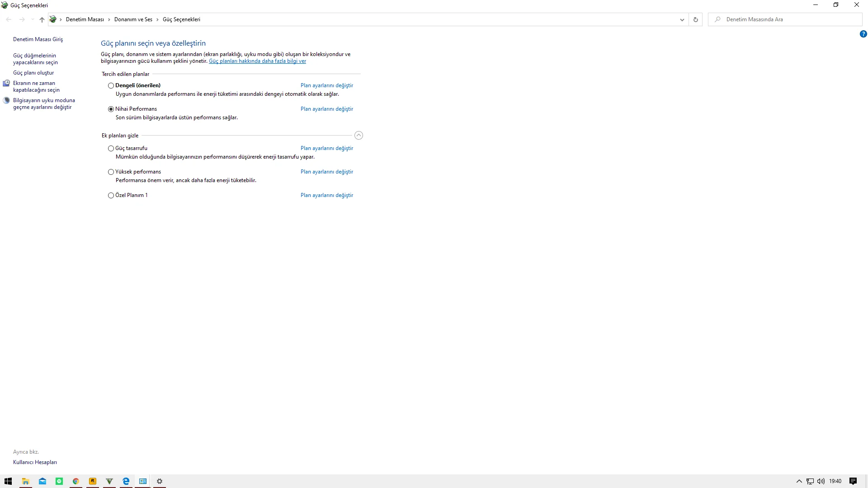Open Güç planı oluştur link

click(x=33, y=73)
